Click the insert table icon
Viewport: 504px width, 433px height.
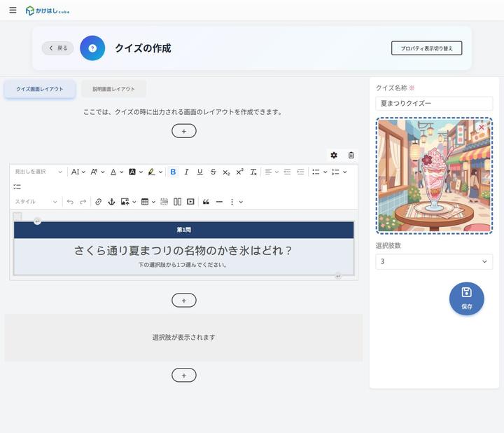[145, 202]
